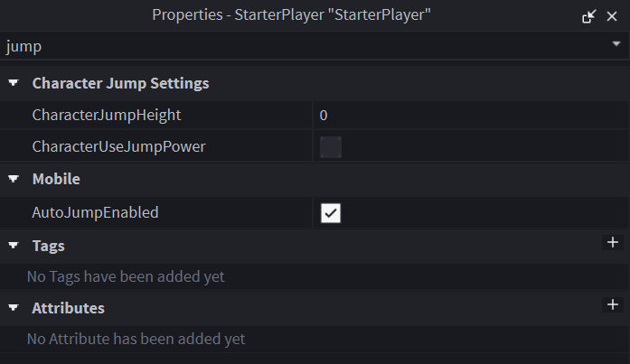The image size is (630, 364).
Task: Edit the CharacterJumpHeight value field
Action: click(x=470, y=115)
